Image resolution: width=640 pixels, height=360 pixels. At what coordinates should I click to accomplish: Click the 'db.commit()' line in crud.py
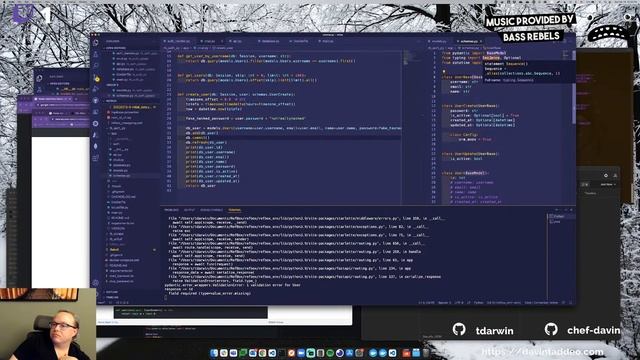pos(197,138)
